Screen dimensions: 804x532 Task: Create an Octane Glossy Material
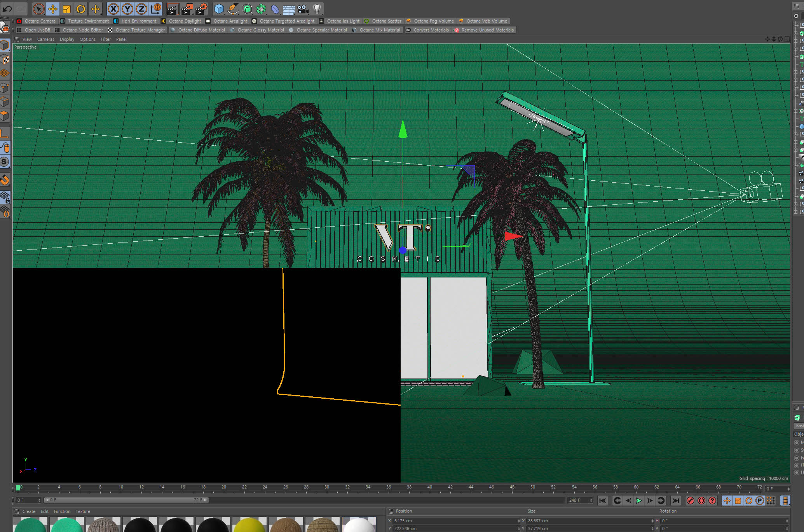[x=257, y=30]
